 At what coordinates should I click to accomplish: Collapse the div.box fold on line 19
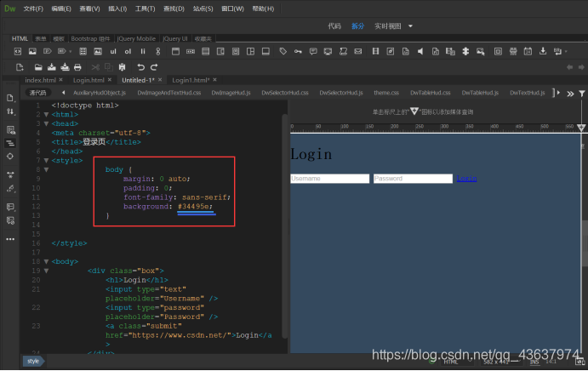pyautogui.click(x=46, y=271)
